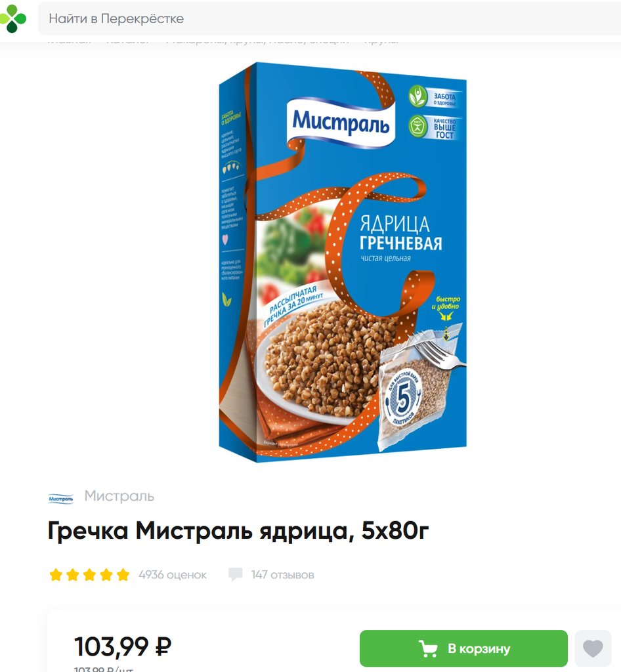Open the '4936 оценок' ratings link
The width and height of the screenshot is (621, 672).
[173, 575]
